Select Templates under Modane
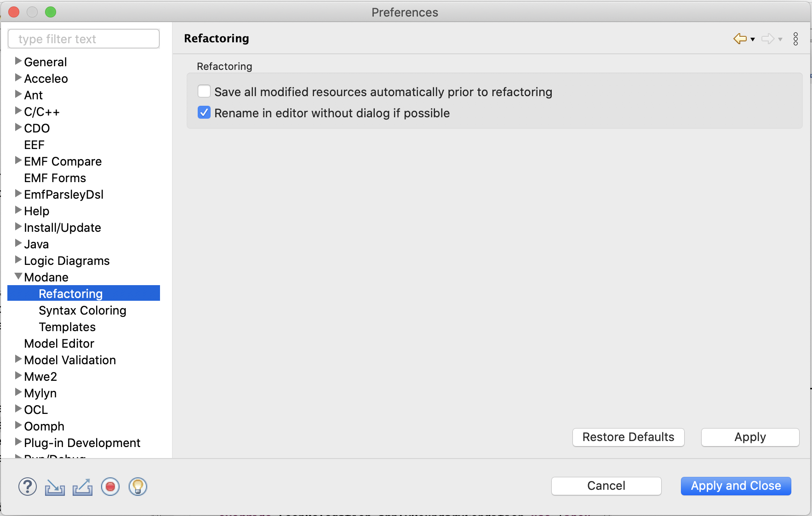Viewport: 812px width, 516px height. pos(67,327)
